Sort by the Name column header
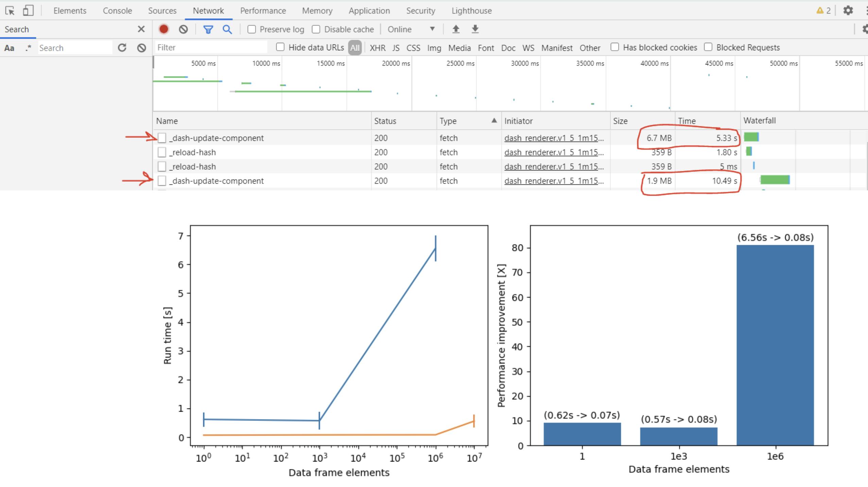868x487 pixels. (262, 121)
